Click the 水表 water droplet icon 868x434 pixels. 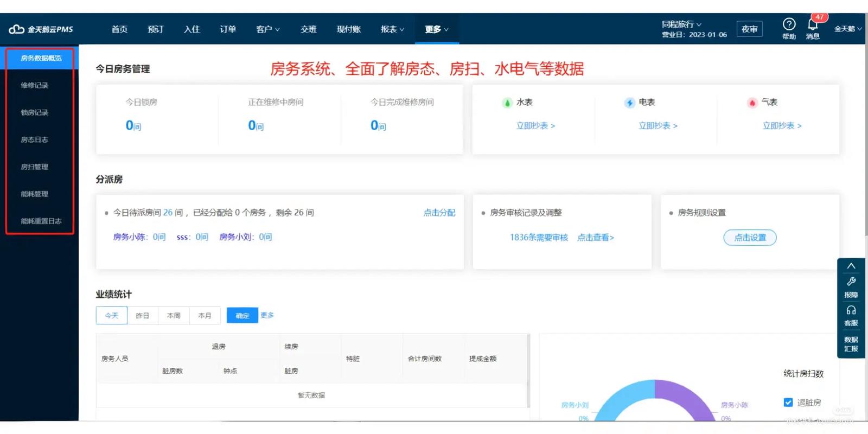[507, 103]
